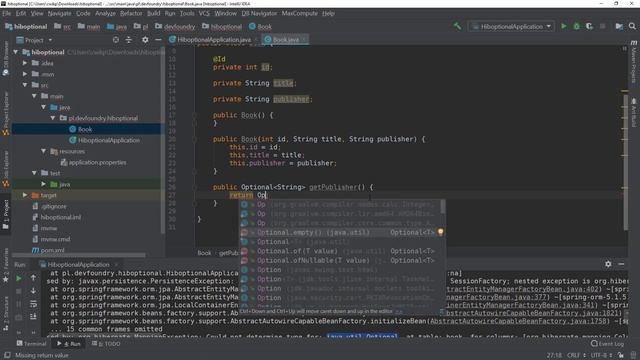Open Ant Build side panel
Viewport: 640px width, 360px height.
point(634,112)
